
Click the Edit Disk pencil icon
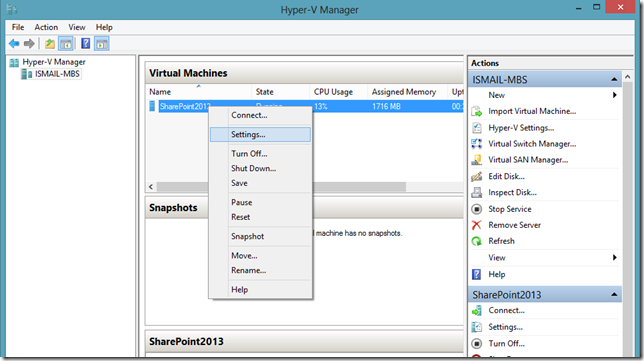(477, 177)
